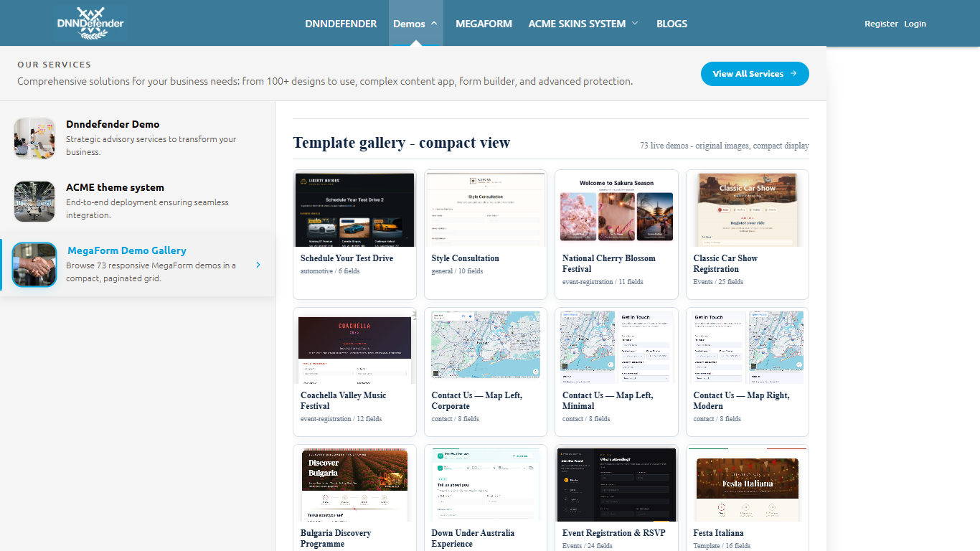The width and height of the screenshot is (980, 551).
Task: Click the DNNDefender logo
Action: [90, 24]
